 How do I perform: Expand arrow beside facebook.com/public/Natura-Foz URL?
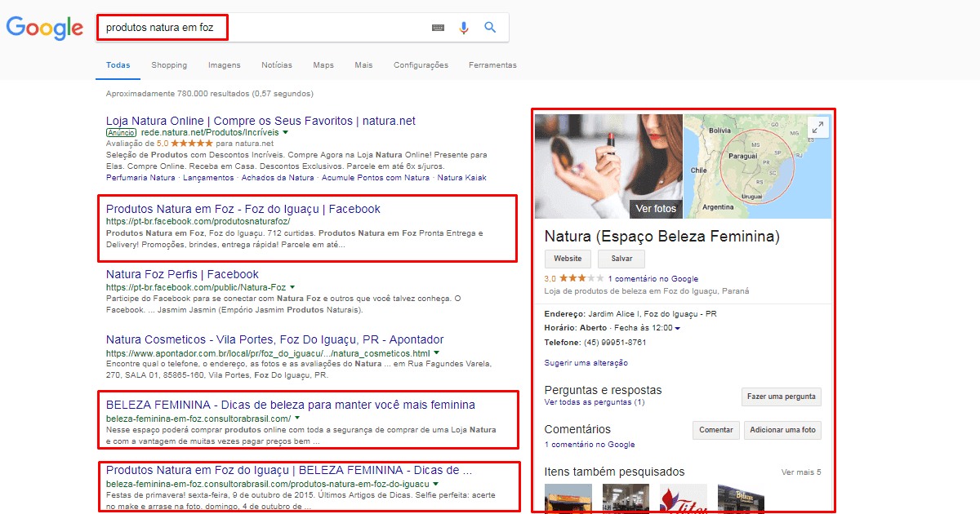coord(292,287)
